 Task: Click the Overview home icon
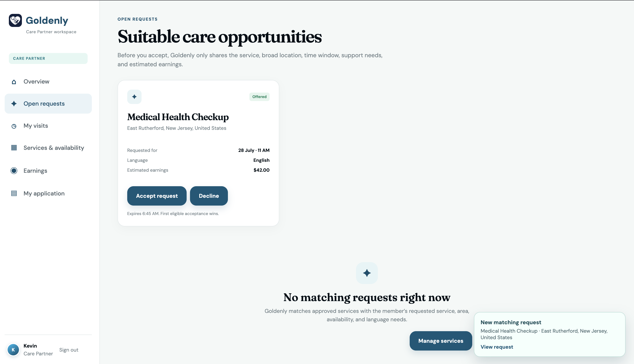coord(14,82)
